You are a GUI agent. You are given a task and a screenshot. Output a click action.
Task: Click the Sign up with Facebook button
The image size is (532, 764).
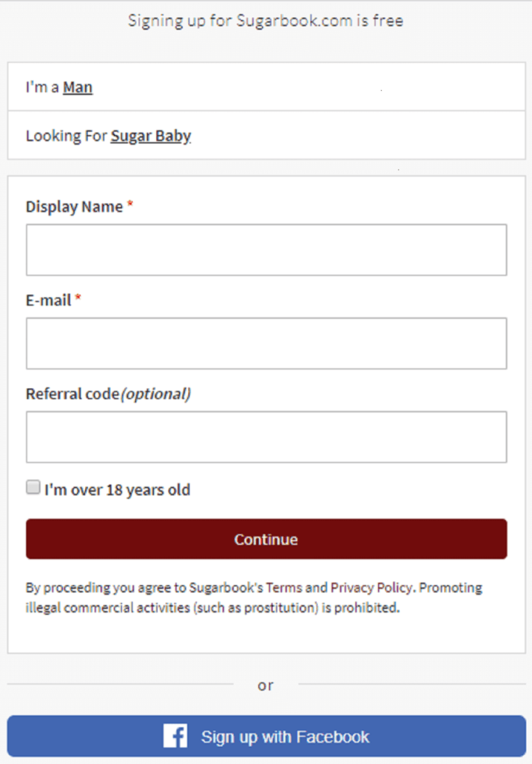(266, 736)
